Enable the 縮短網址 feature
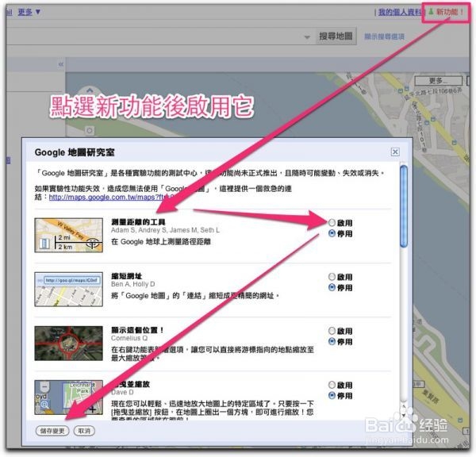 click(x=332, y=277)
